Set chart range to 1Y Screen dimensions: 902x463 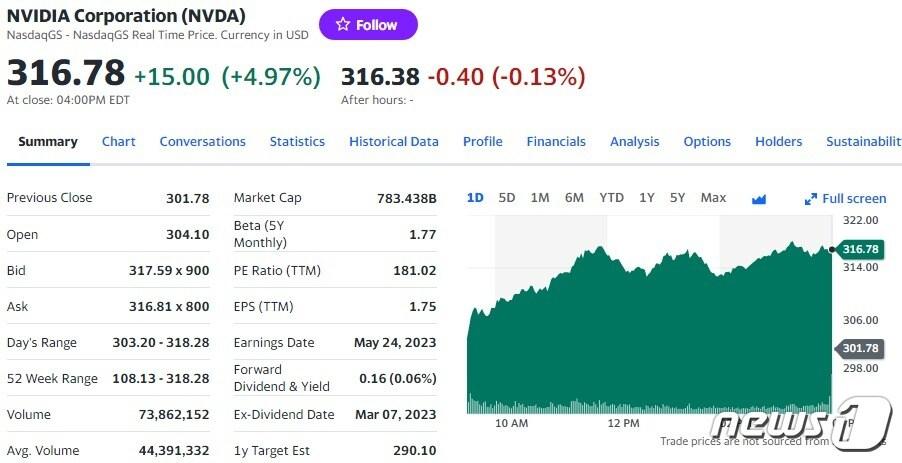647,198
